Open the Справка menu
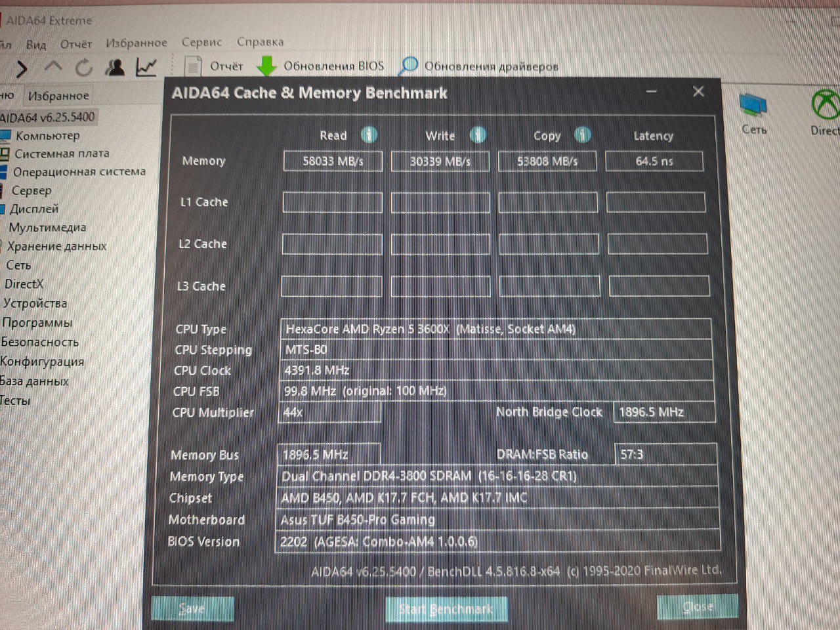This screenshot has height=630, width=840. tap(260, 41)
